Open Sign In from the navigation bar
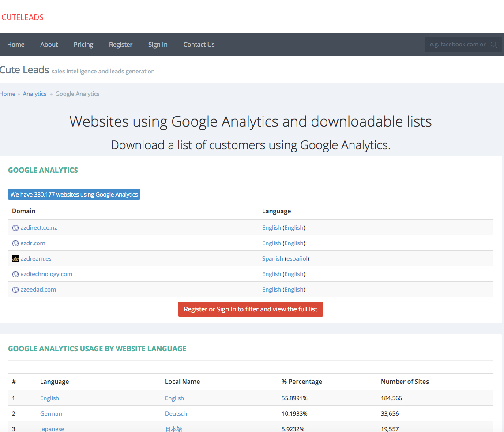 click(158, 45)
